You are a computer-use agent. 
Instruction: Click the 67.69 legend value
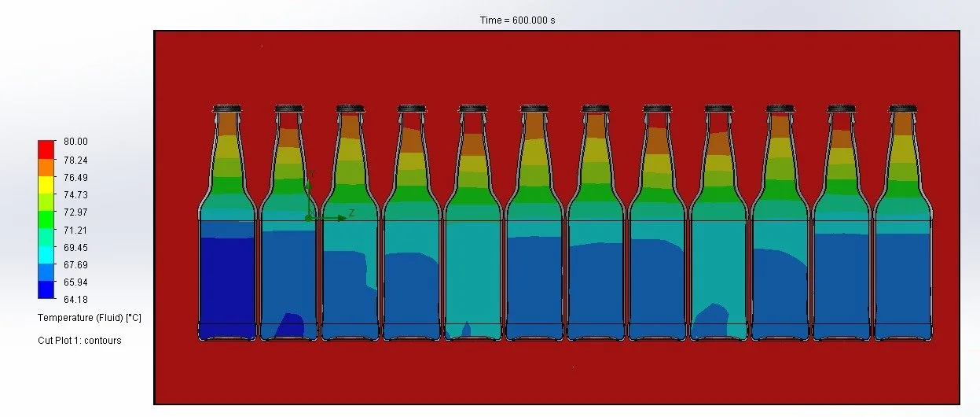pos(77,264)
